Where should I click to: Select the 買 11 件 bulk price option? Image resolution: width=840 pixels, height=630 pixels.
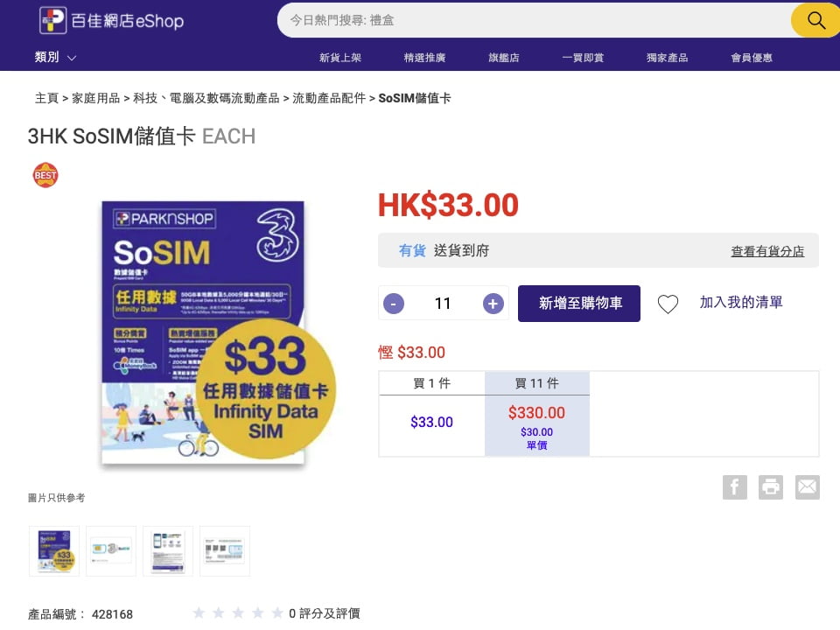coord(536,413)
